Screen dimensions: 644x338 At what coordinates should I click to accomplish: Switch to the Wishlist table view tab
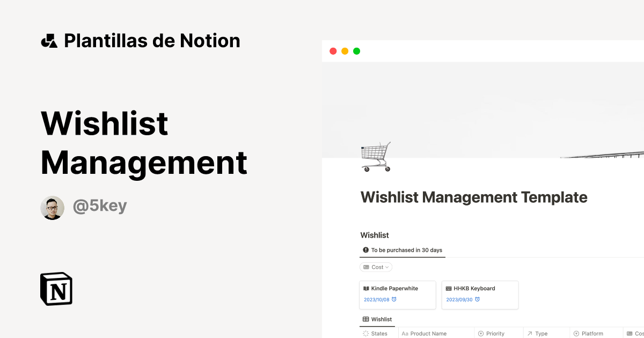click(x=377, y=319)
